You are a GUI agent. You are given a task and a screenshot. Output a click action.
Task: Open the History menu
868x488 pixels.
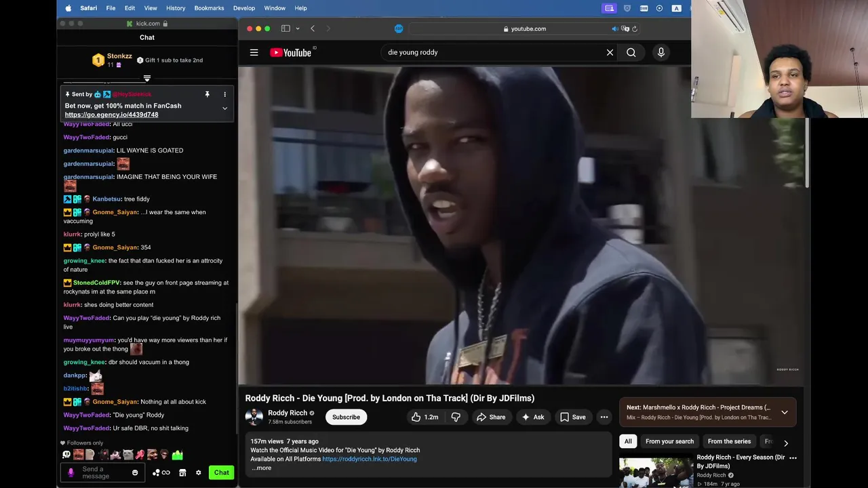(176, 8)
